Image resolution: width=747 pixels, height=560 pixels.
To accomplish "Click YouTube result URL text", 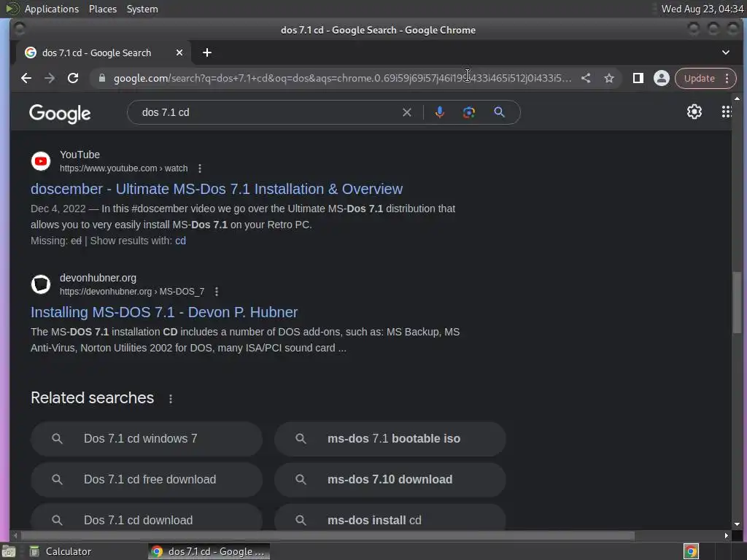I will click(x=124, y=168).
